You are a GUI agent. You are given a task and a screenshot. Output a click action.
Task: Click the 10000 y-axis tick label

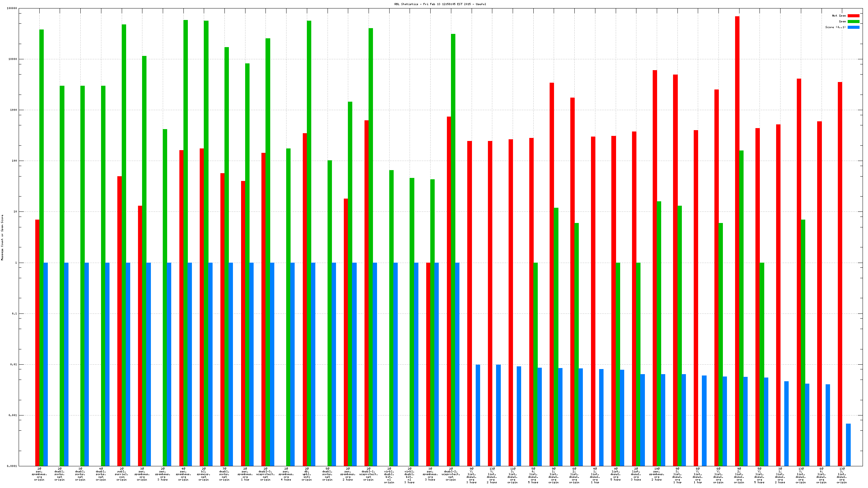pos(12,59)
